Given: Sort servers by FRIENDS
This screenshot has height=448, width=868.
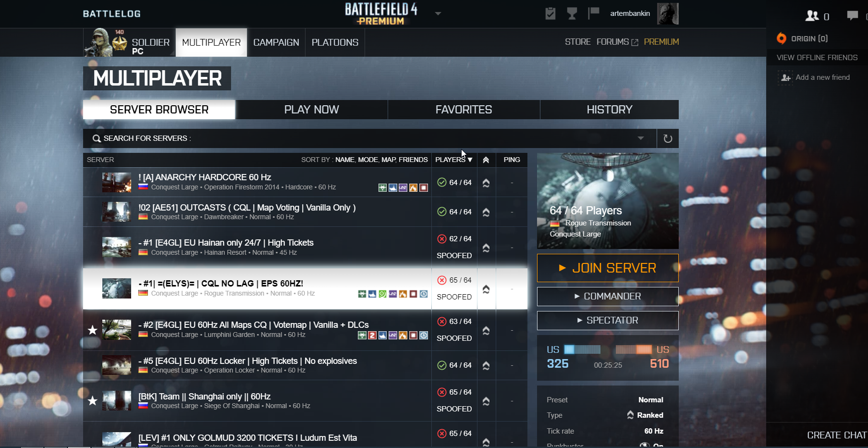Looking at the screenshot, I should (413, 160).
